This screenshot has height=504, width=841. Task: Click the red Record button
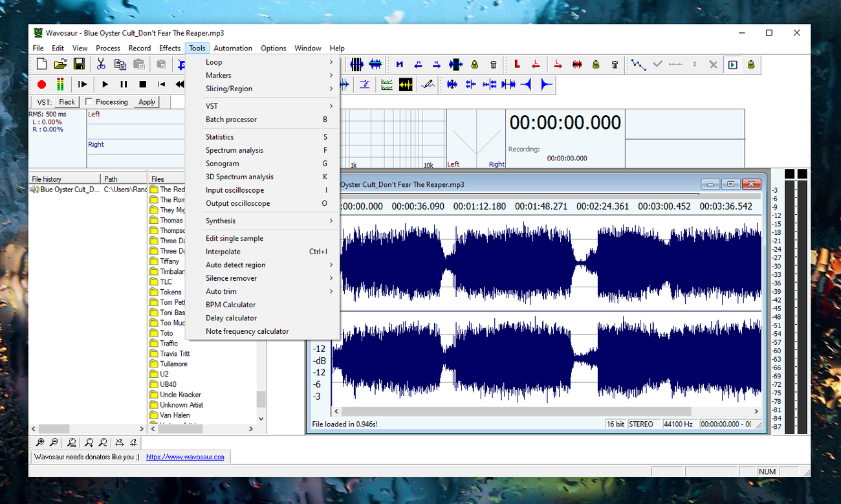pos(42,84)
